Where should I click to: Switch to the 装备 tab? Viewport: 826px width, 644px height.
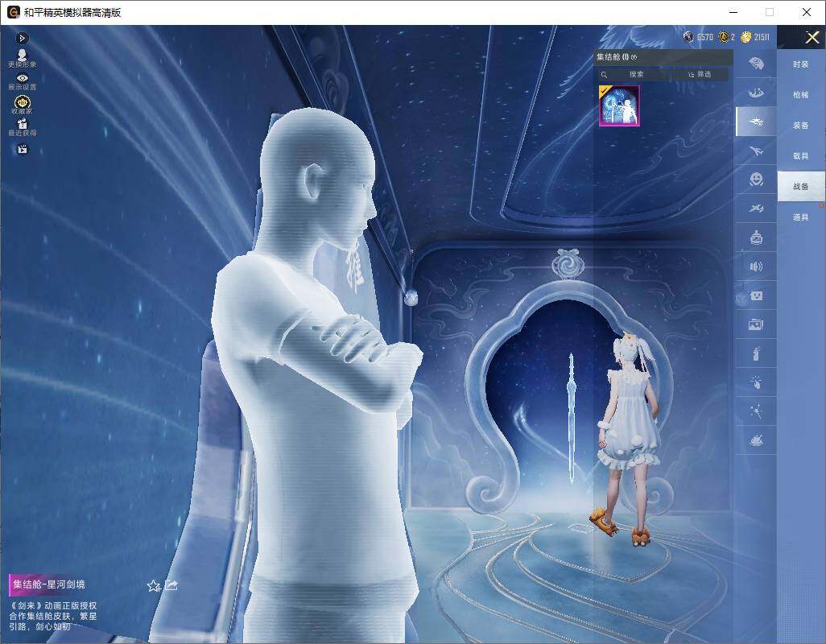click(x=801, y=126)
